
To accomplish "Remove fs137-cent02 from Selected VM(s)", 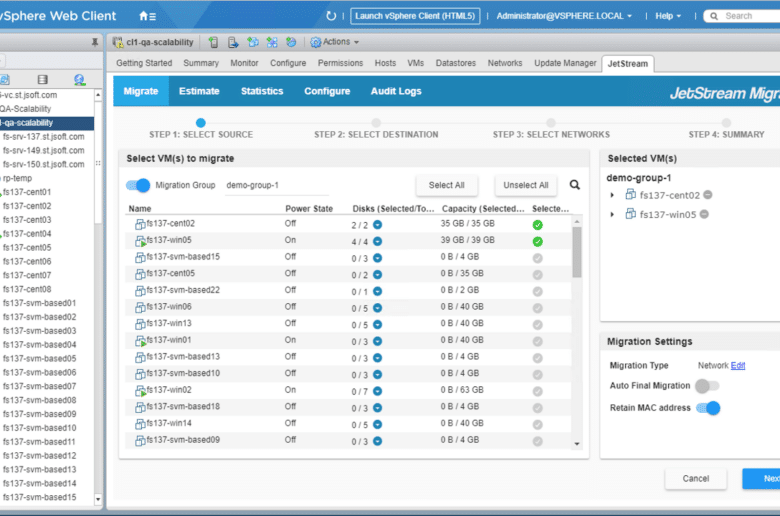I will point(708,195).
